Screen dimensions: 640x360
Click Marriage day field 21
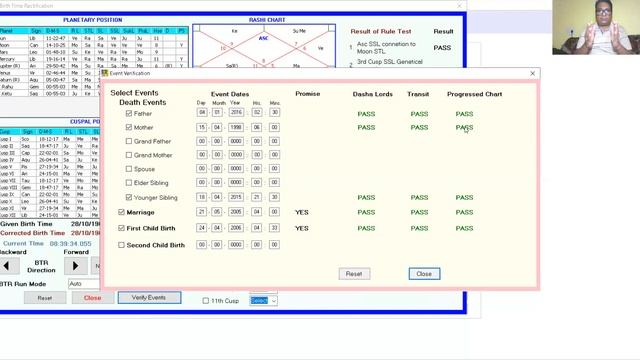[x=202, y=212]
